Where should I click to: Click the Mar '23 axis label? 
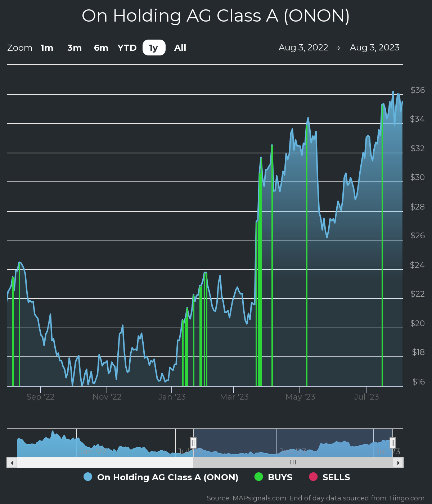(x=234, y=397)
